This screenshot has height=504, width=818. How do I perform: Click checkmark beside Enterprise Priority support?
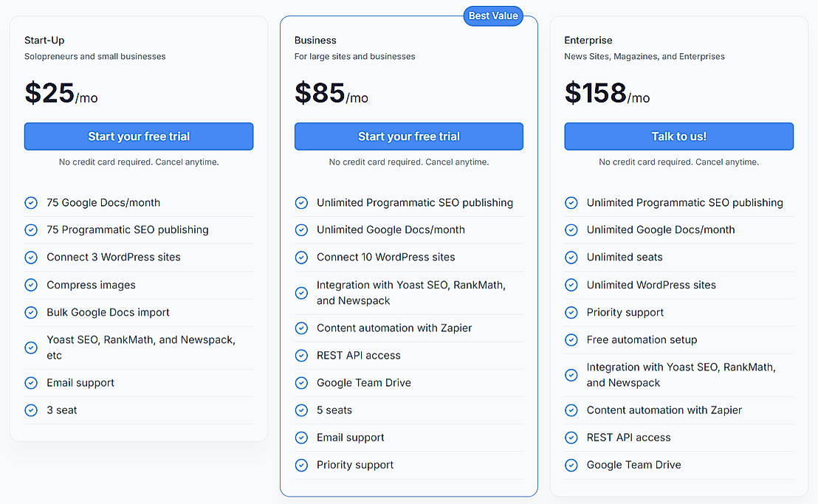click(x=571, y=313)
